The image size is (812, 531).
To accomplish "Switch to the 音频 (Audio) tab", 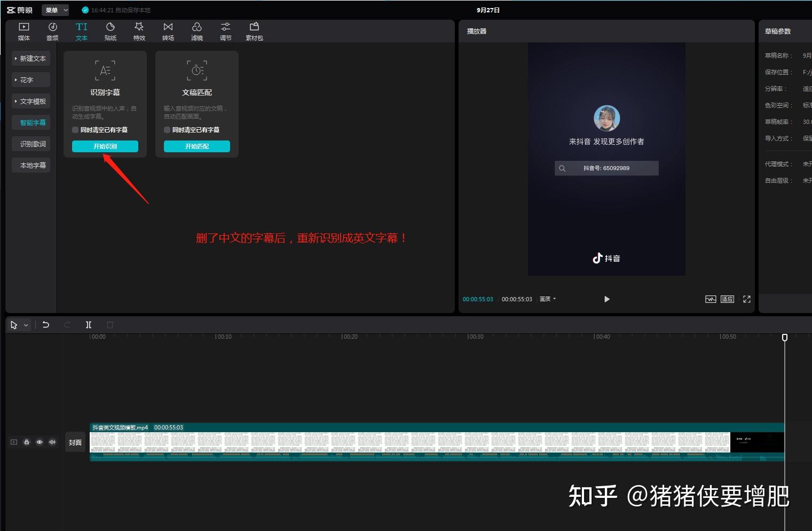I will (x=52, y=32).
